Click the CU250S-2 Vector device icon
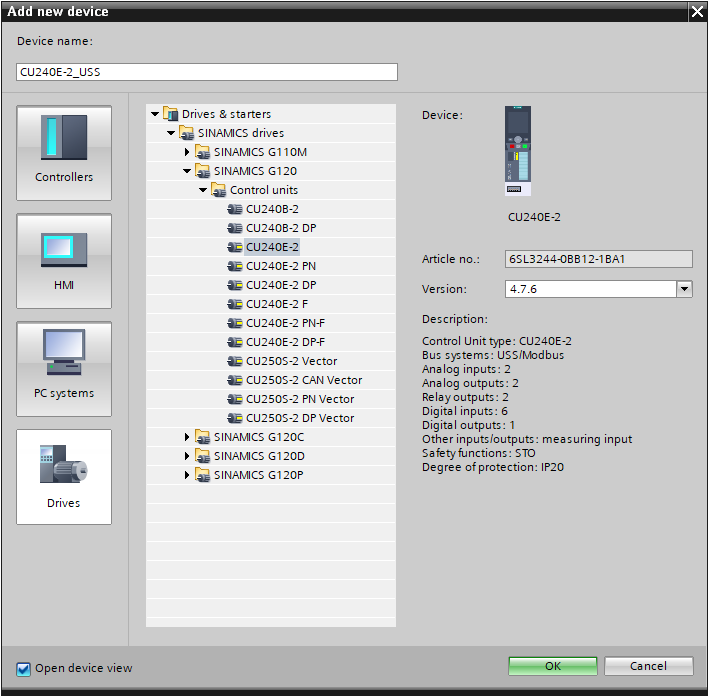The image size is (709, 697). (x=235, y=361)
